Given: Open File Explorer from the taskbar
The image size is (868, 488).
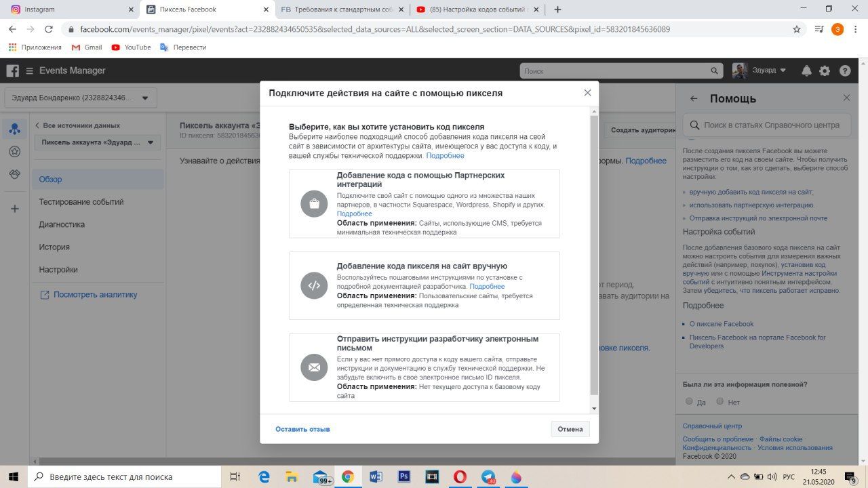Looking at the screenshot, I should 292,476.
